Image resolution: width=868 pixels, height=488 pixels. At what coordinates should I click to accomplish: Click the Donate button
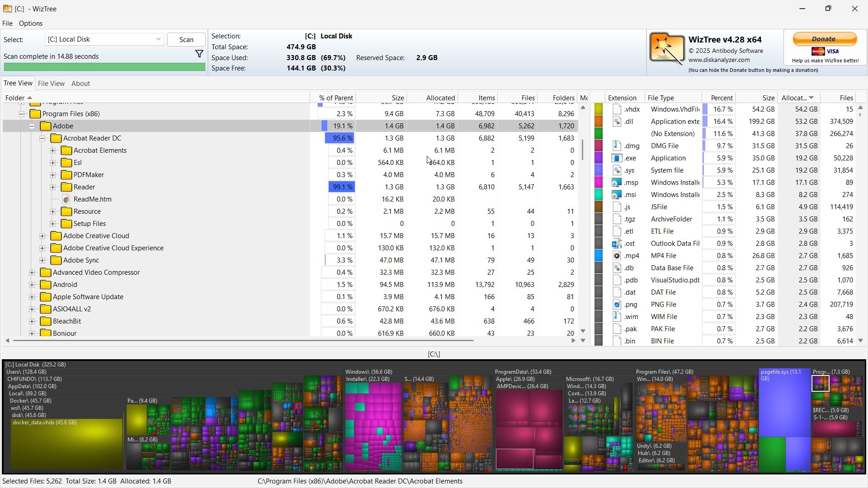[x=825, y=39]
